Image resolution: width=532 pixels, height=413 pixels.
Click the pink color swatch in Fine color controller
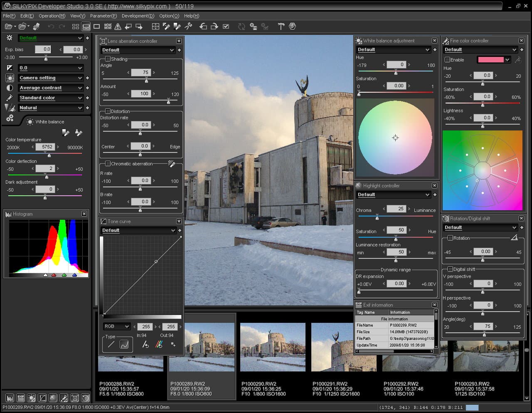click(x=490, y=60)
